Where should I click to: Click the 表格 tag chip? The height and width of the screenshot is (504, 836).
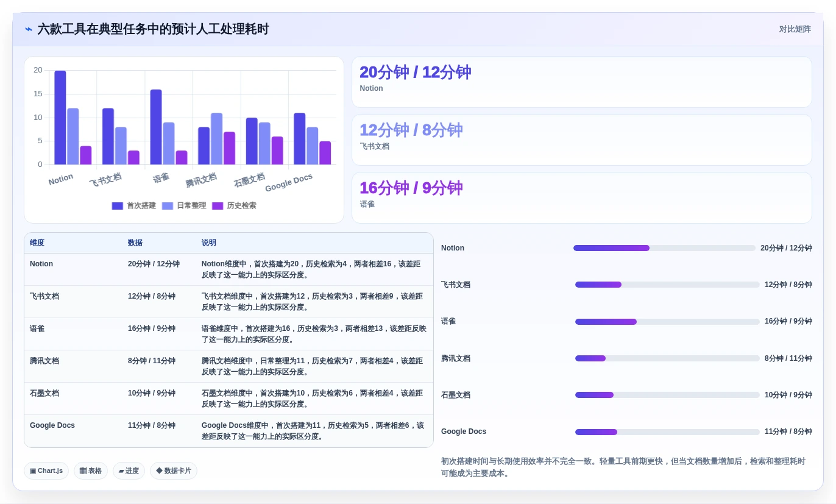91,470
